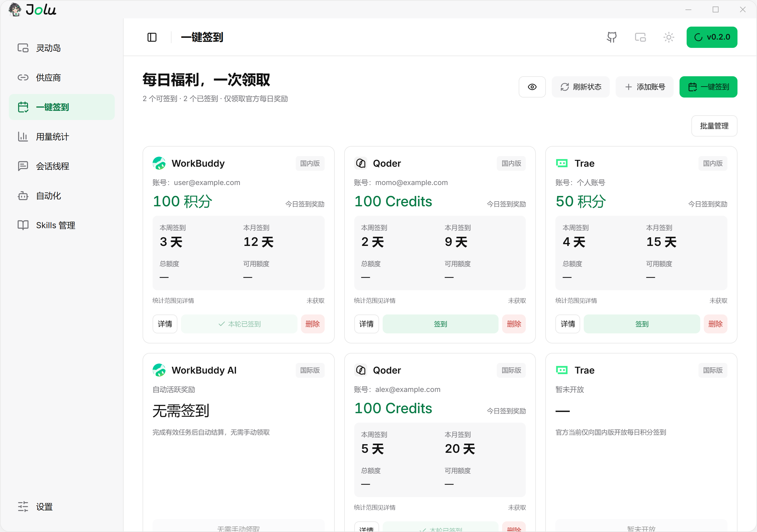Image resolution: width=757 pixels, height=532 pixels.
Task: Click the 添加账号 button
Action: tap(645, 87)
